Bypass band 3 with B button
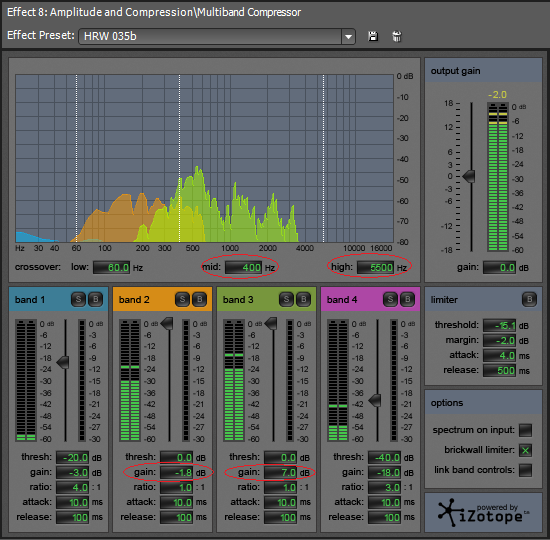The image size is (550, 540). click(303, 299)
